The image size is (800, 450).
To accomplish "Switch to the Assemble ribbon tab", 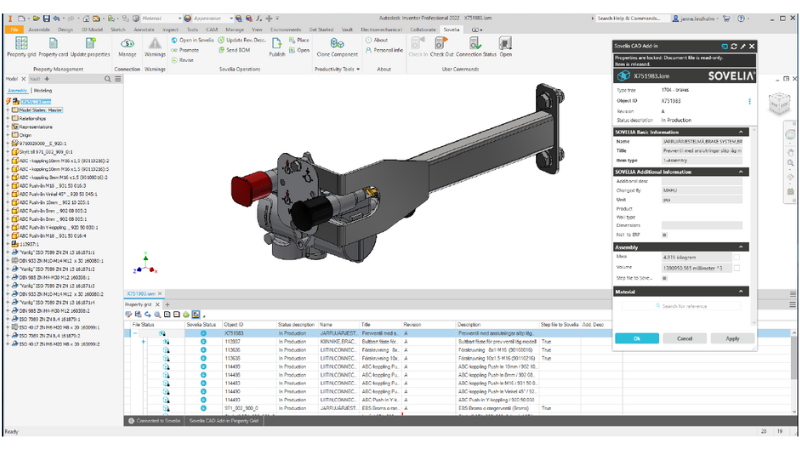I will tap(39, 30).
